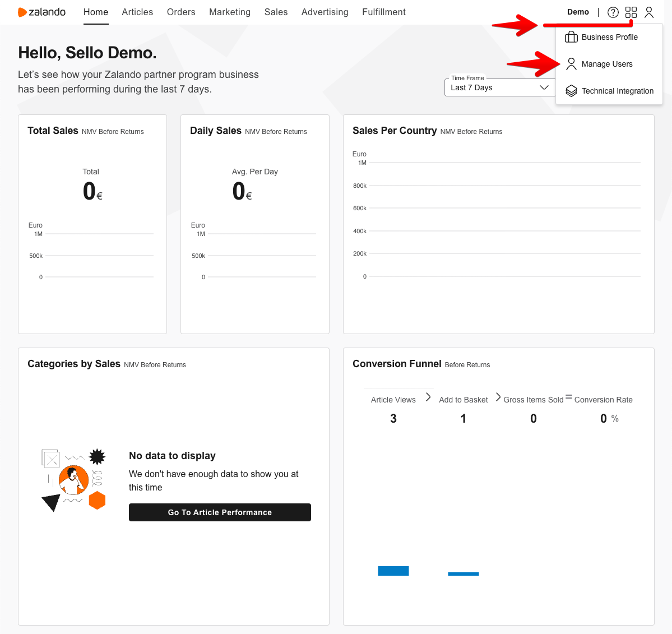Select the Sales tab
The height and width of the screenshot is (634, 672).
(x=276, y=12)
